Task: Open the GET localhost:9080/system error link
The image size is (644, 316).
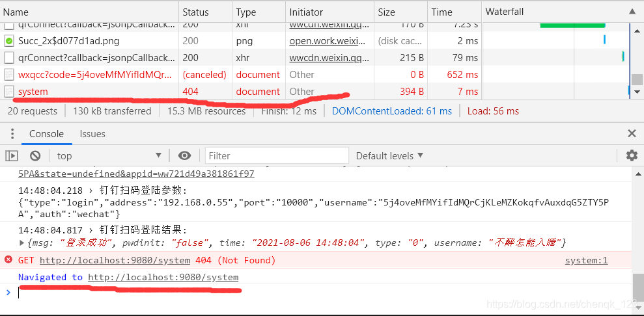Action: coord(115,260)
